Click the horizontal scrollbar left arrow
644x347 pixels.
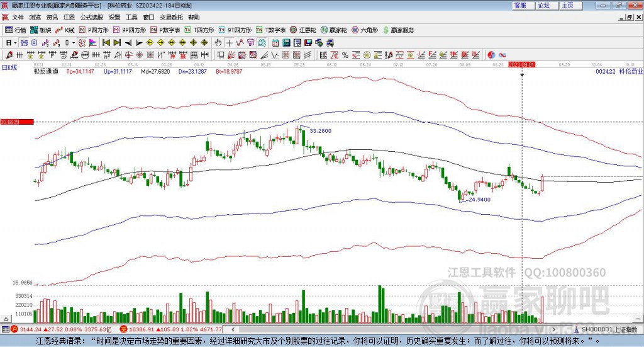(233, 329)
